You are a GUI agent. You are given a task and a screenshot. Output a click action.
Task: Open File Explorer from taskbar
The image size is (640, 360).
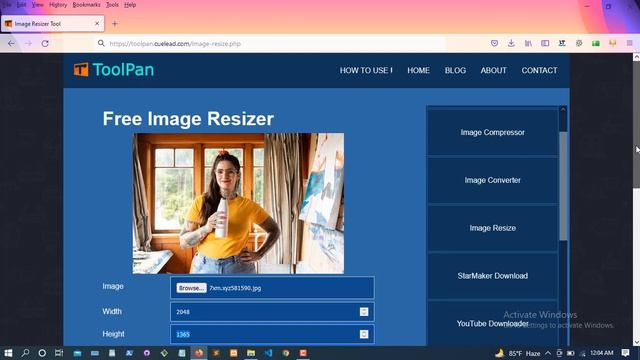click(251, 353)
